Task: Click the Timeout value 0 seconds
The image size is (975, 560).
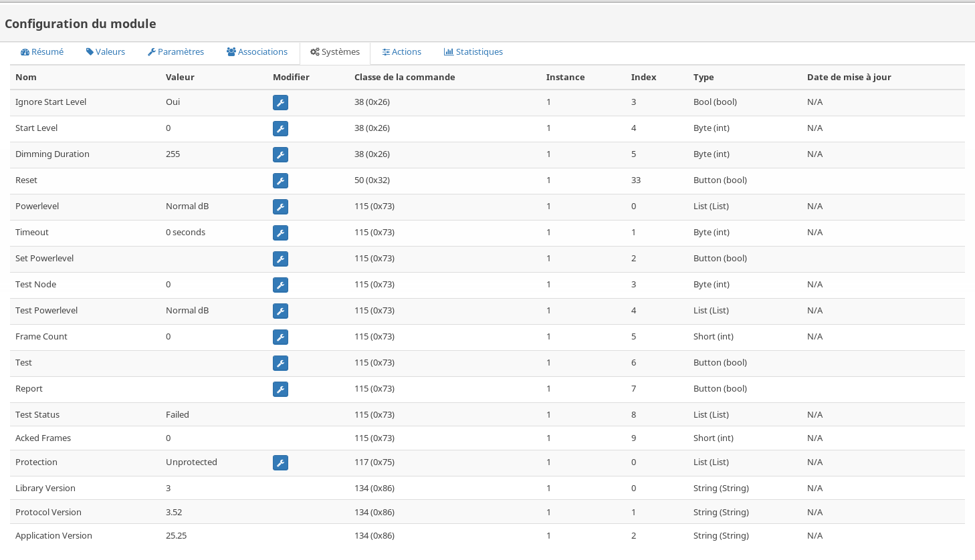Action: pyautogui.click(x=185, y=233)
